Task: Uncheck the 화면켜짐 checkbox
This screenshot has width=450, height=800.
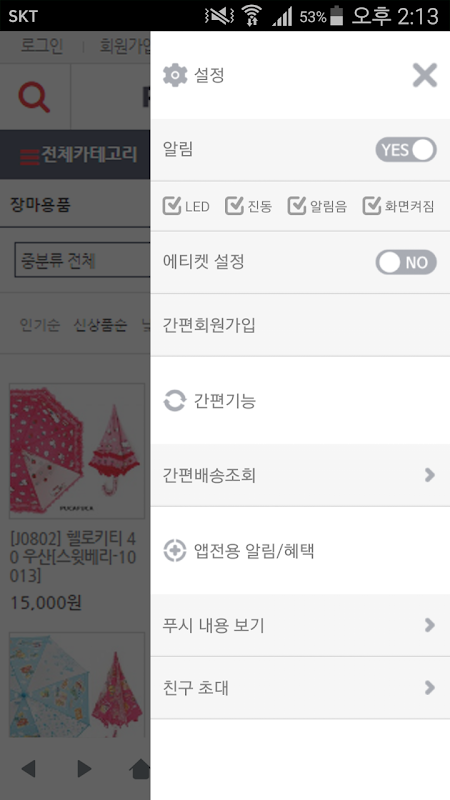Action: click(x=372, y=206)
